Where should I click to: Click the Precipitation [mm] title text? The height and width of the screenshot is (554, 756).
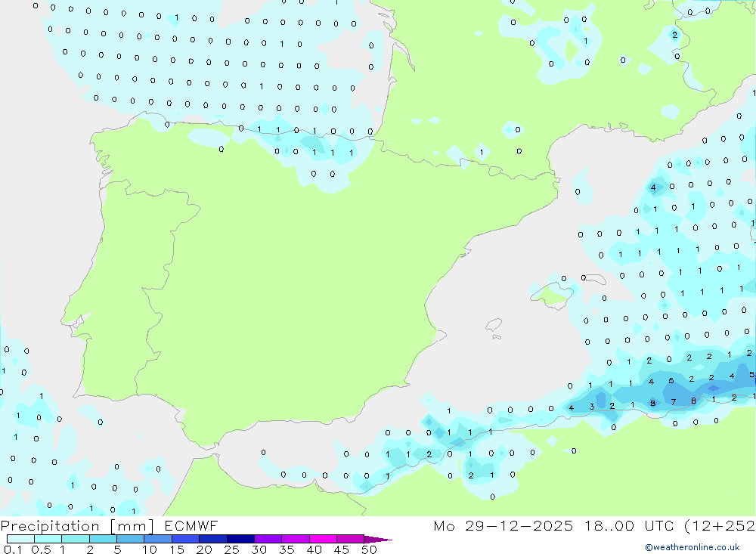pos(77,526)
